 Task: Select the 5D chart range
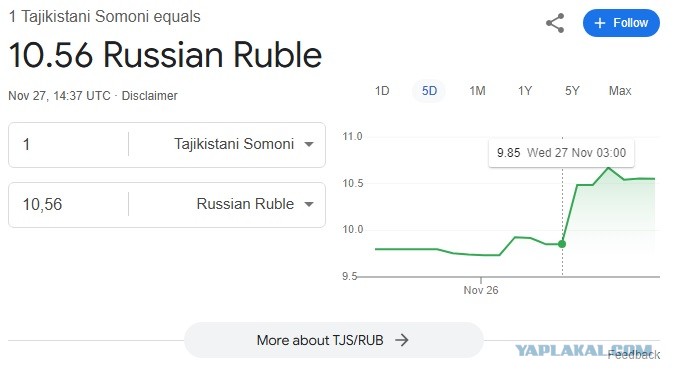(429, 91)
